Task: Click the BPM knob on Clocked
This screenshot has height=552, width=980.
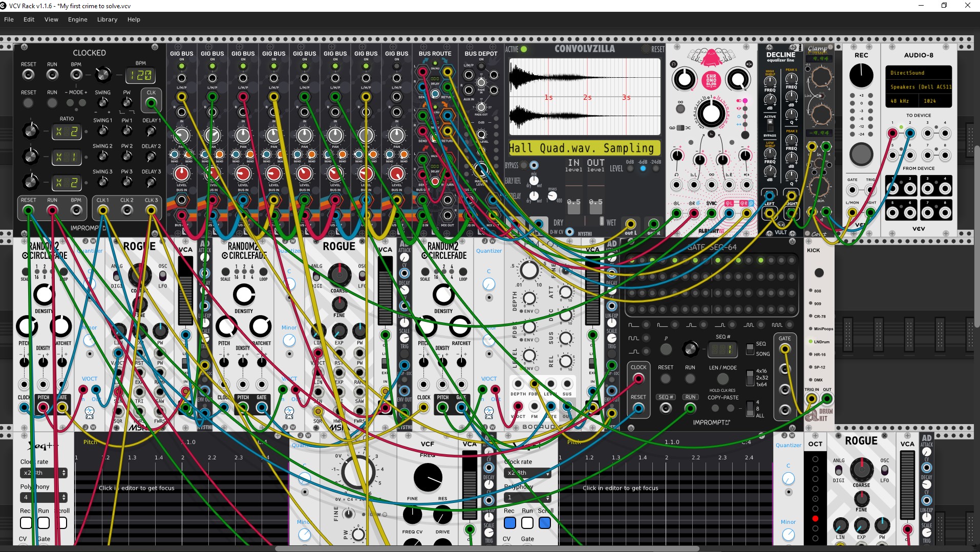Action: pos(103,75)
